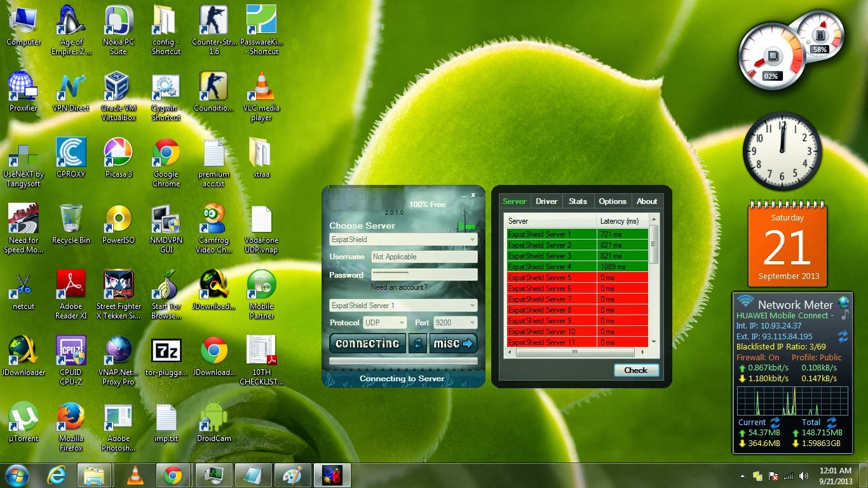Click the VPN client refresh arrows button
The width and height of the screenshot is (868, 488).
click(417, 343)
